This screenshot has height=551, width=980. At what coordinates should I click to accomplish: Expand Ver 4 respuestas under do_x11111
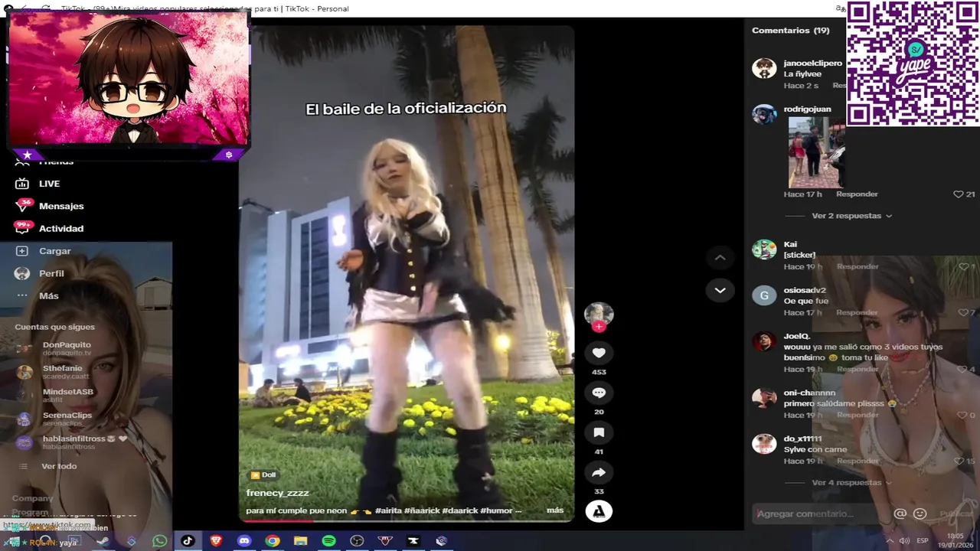tap(851, 483)
